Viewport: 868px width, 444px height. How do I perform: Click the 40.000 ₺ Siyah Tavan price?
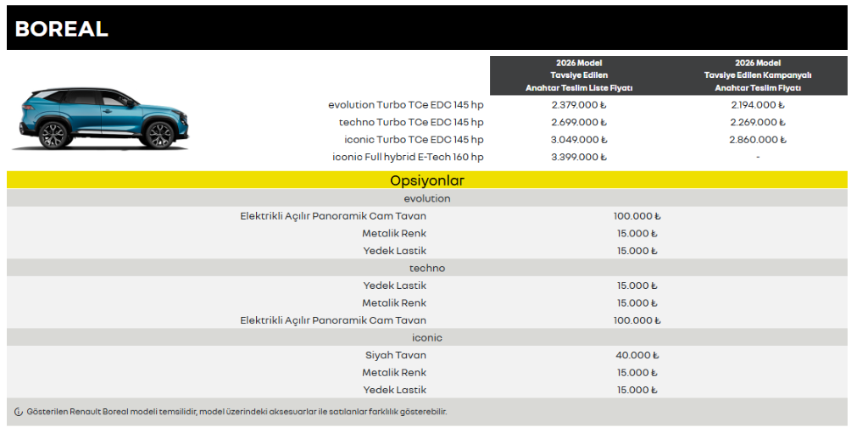pos(637,355)
